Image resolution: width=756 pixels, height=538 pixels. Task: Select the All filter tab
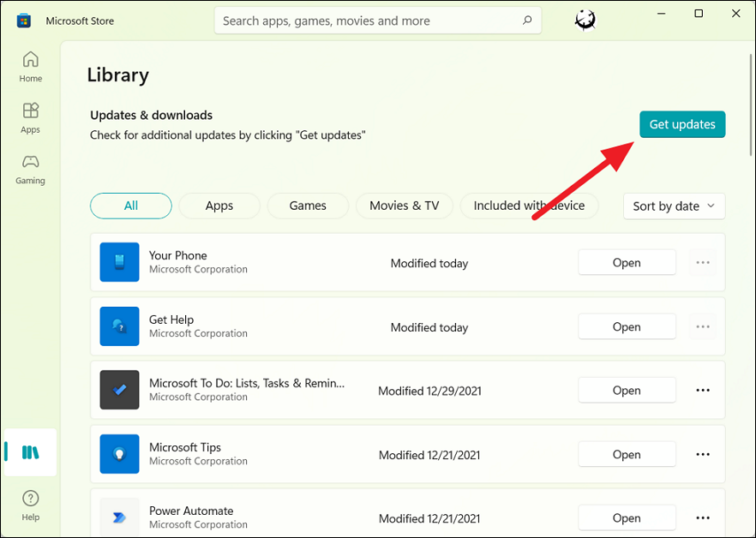point(130,206)
